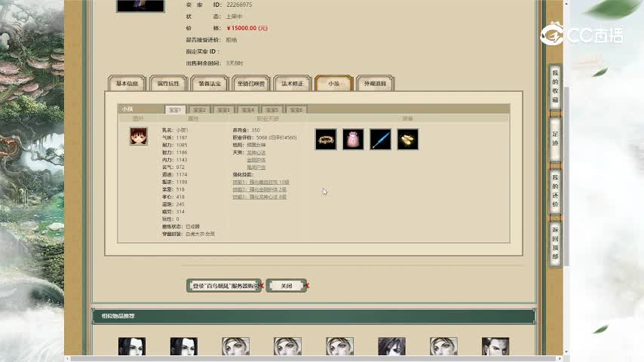This screenshot has width=644, height=362.
Task: Click the seller ID 22266975 text
Action: point(239,5)
